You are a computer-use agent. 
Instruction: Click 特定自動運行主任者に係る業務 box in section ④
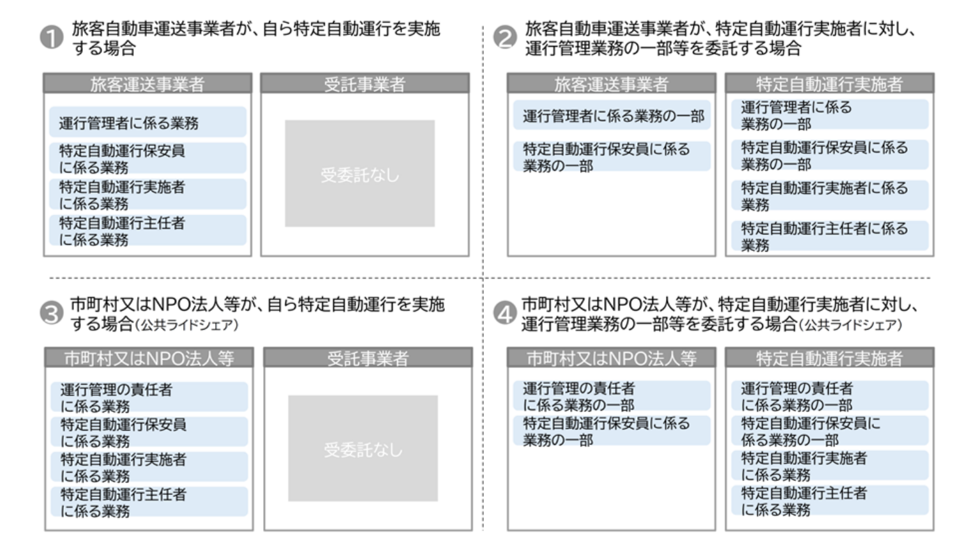(x=830, y=501)
